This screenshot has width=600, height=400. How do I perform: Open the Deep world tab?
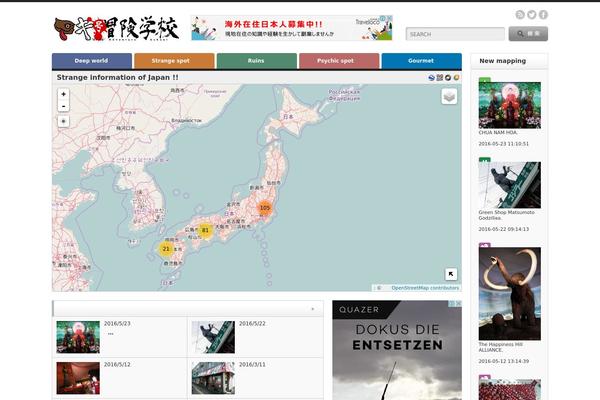click(x=92, y=61)
